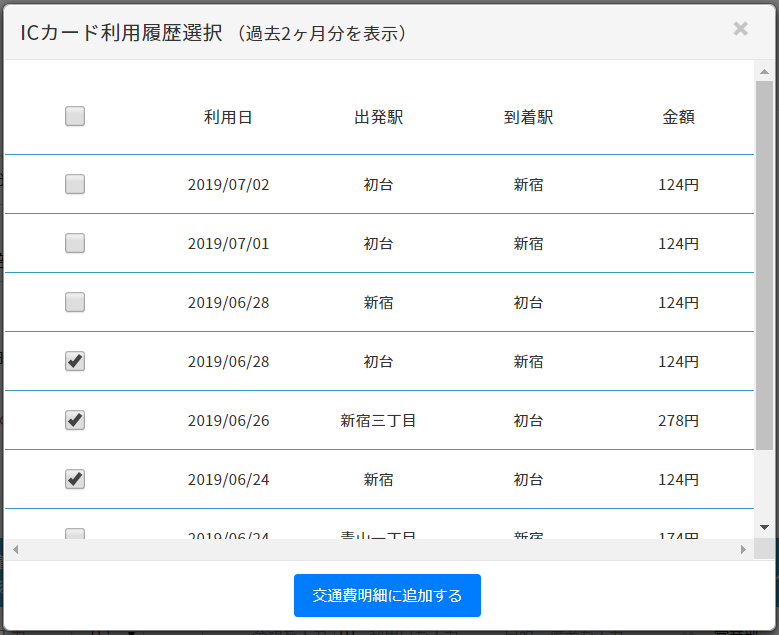Tick the 2019/06/28 新宿 to 初台 checkbox
The width and height of the screenshot is (779, 635).
click(x=75, y=302)
